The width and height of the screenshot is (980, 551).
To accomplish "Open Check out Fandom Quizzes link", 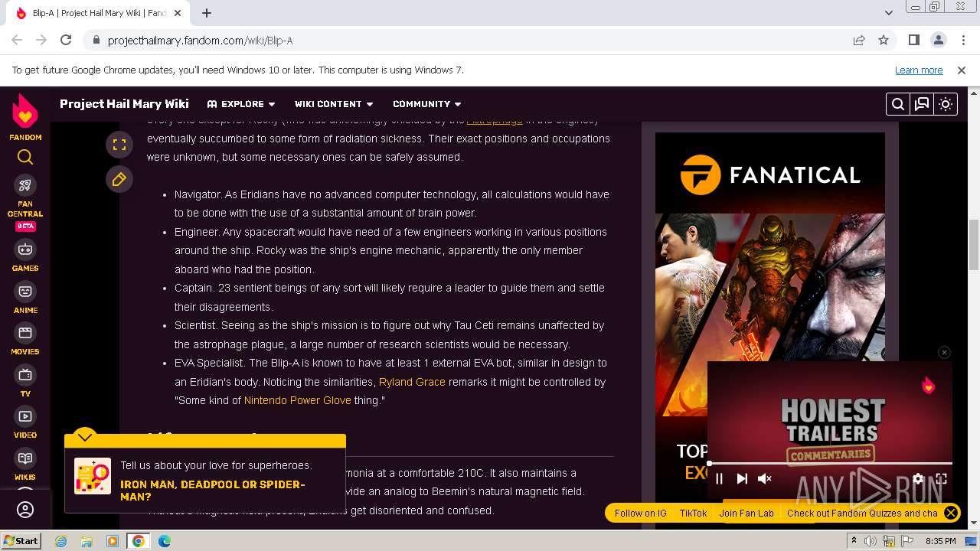I will (x=862, y=514).
